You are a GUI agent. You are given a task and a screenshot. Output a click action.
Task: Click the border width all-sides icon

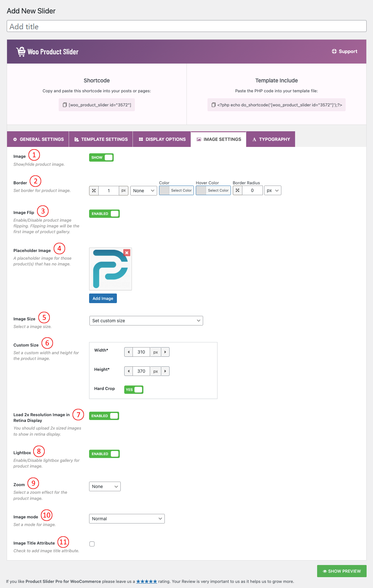pos(94,191)
